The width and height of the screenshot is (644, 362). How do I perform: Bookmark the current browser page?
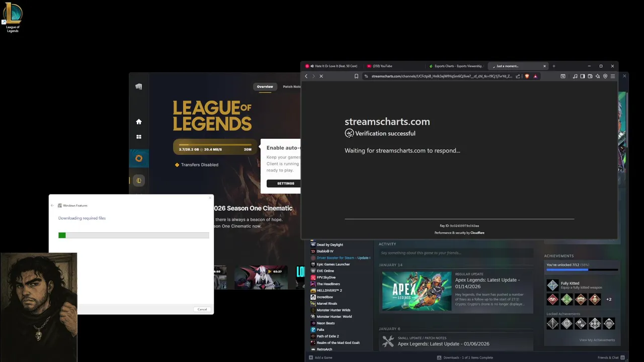[x=356, y=76]
